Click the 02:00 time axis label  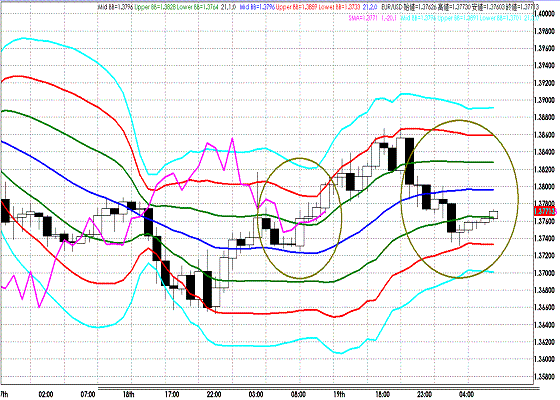(46, 394)
